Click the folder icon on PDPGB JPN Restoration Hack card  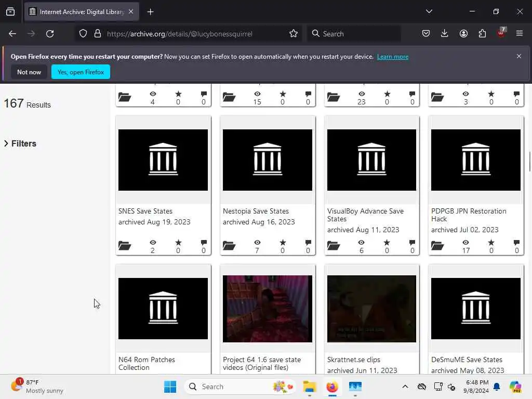point(437,245)
